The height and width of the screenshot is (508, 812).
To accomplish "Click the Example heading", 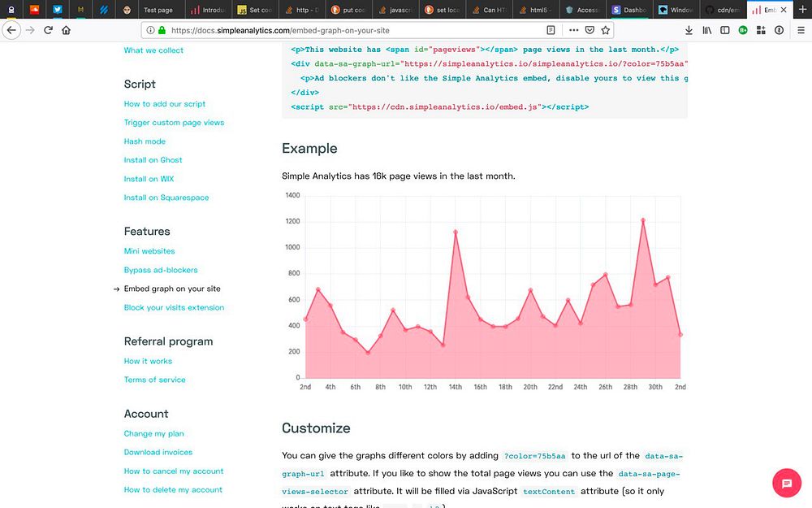I will pos(309,148).
